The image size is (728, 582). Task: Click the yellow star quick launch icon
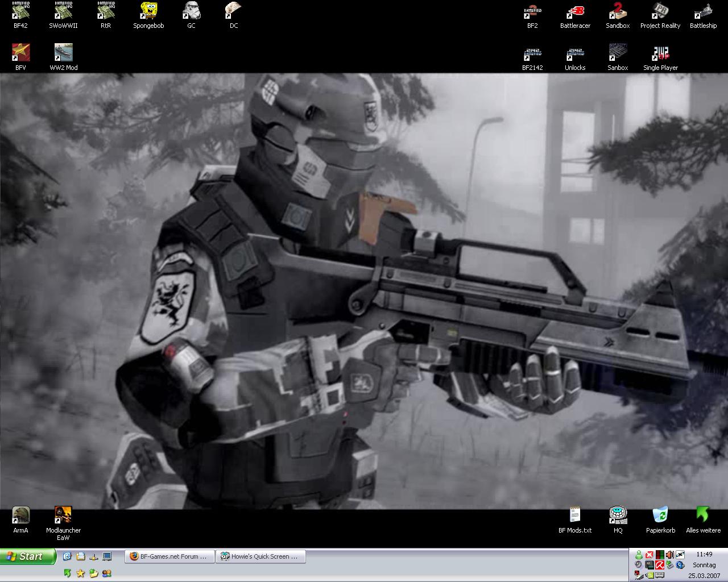point(80,573)
